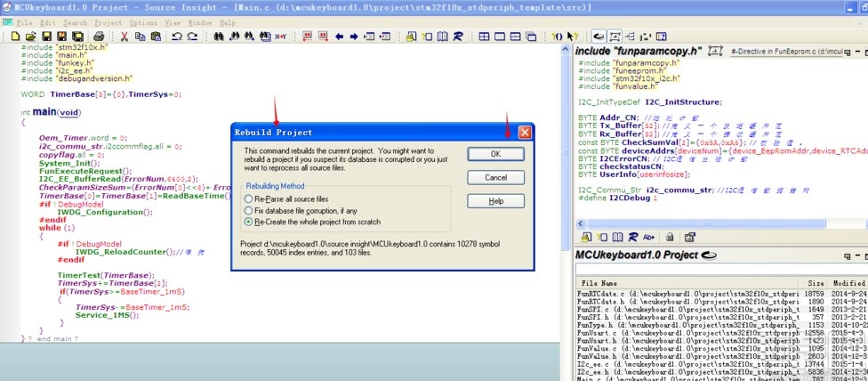The width and height of the screenshot is (868, 381).
Task: Open Search with the first binoculars icon
Action: 219,36
